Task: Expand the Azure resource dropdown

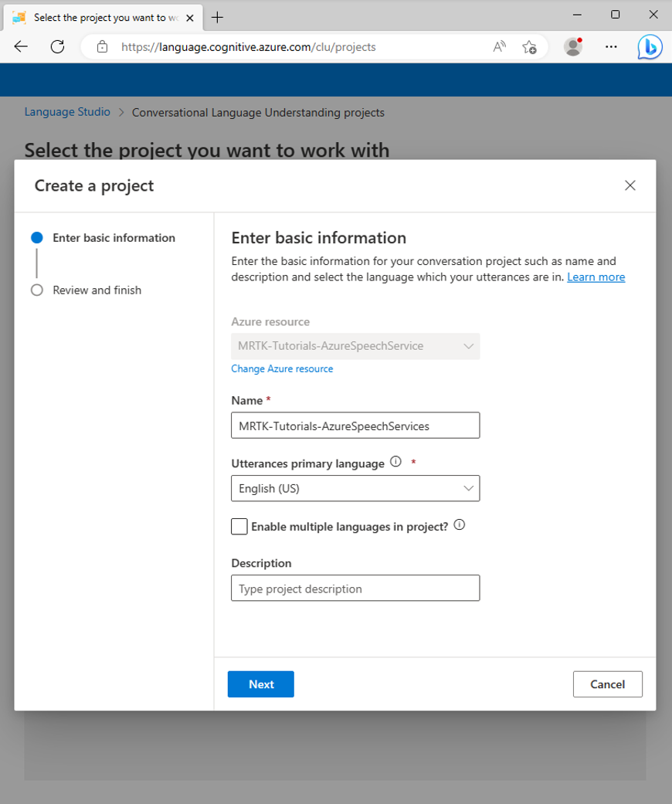Action: click(355, 346)
